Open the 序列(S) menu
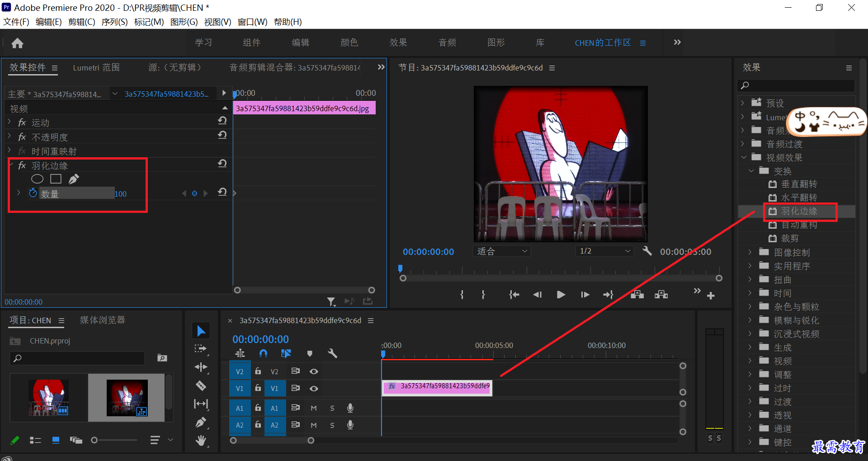868x461 pixels. (114, 22)
